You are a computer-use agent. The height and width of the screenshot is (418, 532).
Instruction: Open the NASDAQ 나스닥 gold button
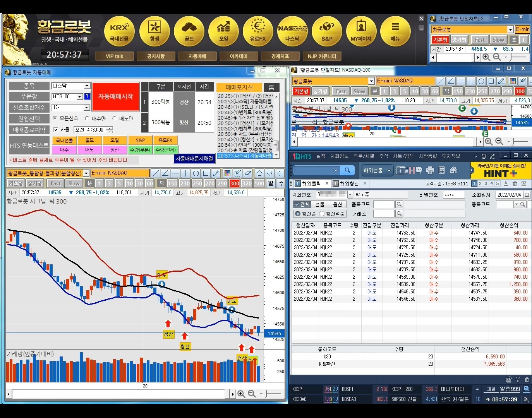(292, 31)
